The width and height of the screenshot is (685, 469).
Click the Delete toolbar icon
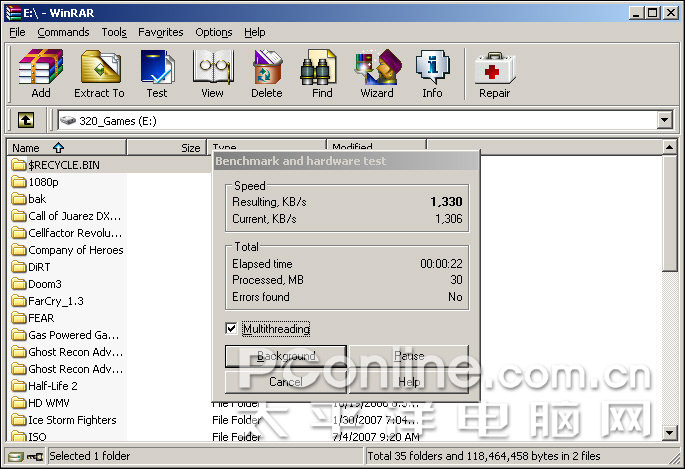point(266,74)
